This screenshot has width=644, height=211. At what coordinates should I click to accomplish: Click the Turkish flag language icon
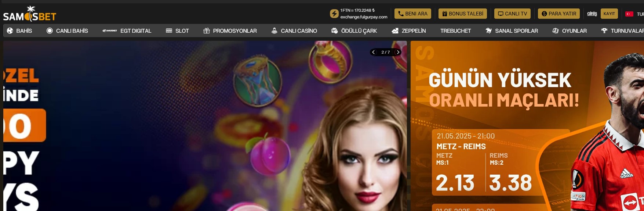point(629,14)
